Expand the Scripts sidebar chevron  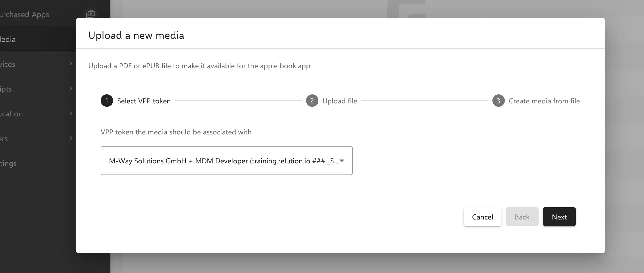(x=71, y=88)
